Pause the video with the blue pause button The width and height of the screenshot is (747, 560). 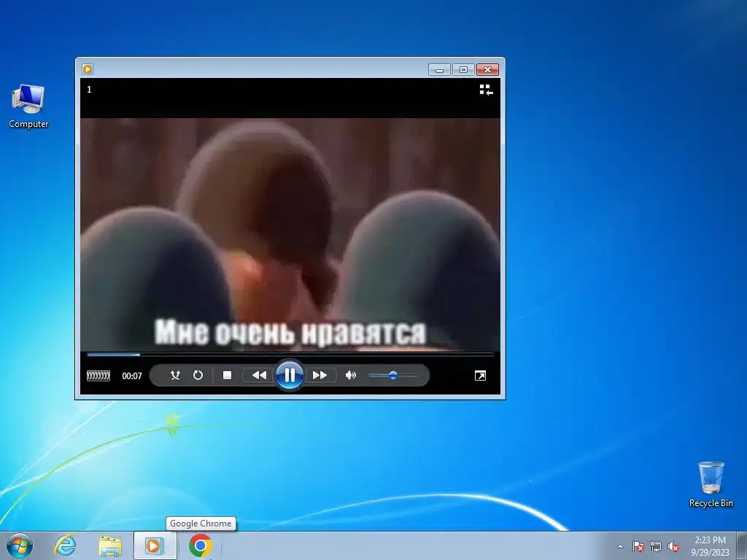tap(289, 376)
